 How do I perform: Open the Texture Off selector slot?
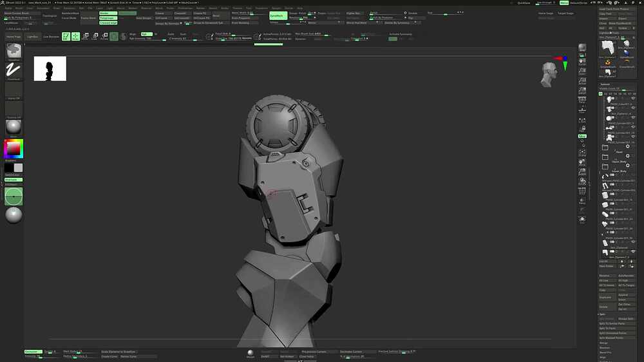point(14,109)
